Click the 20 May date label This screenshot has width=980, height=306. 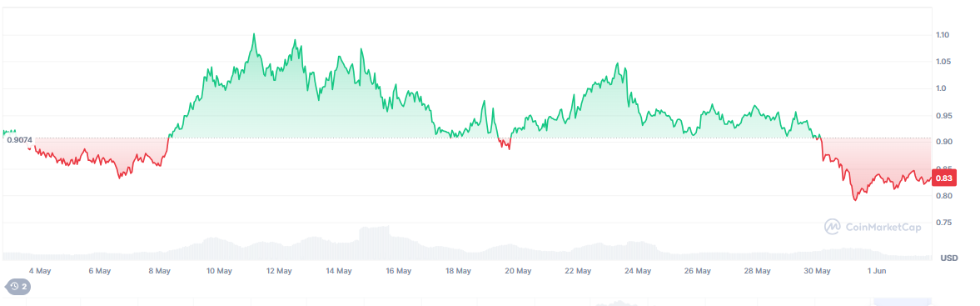tap(518, 271)
